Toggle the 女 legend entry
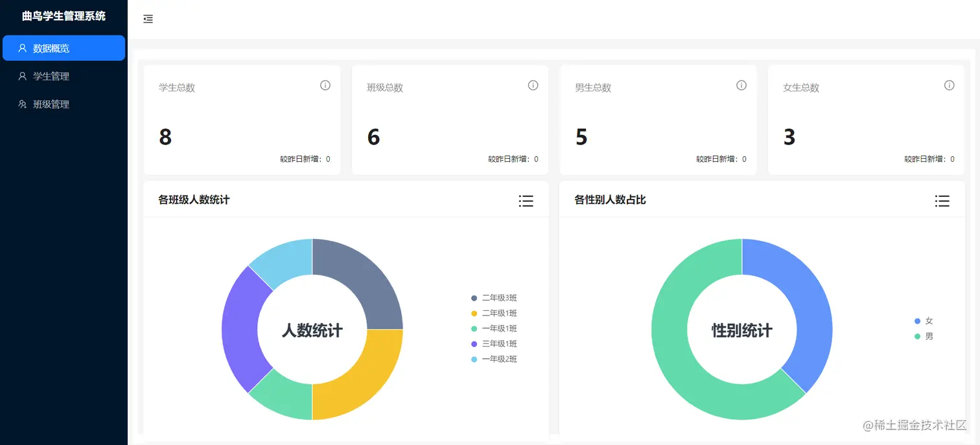 point(924,321)
